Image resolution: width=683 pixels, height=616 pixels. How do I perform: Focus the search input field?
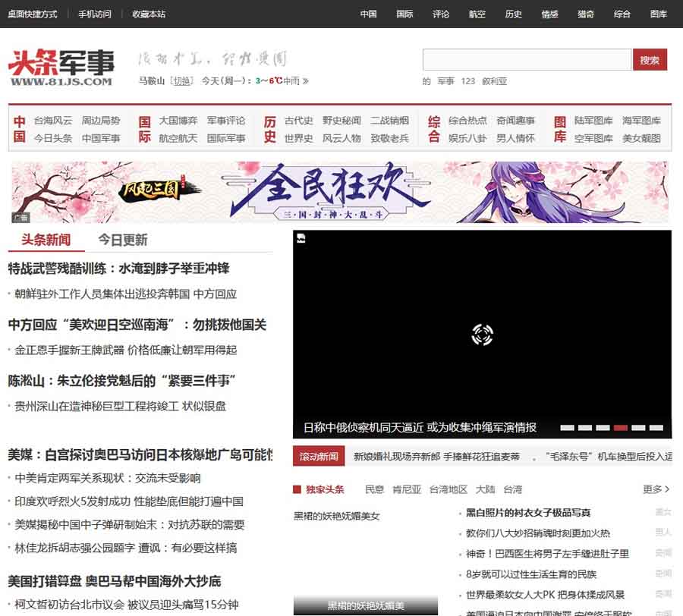[x=527, y=60]
